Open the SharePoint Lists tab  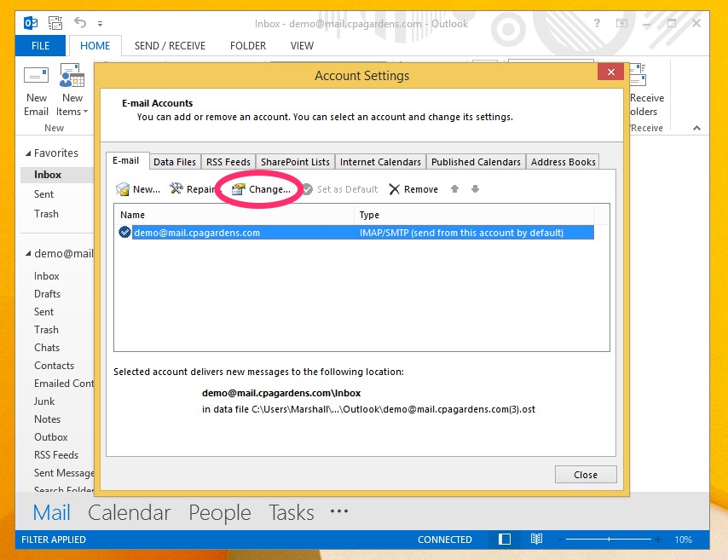tap(295, 162)
